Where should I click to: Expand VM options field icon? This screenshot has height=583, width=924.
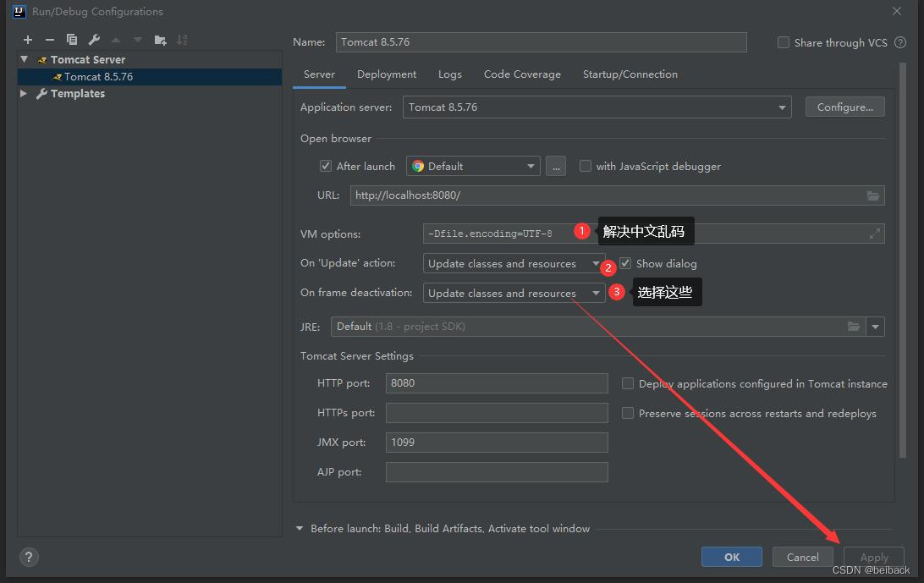875,234
